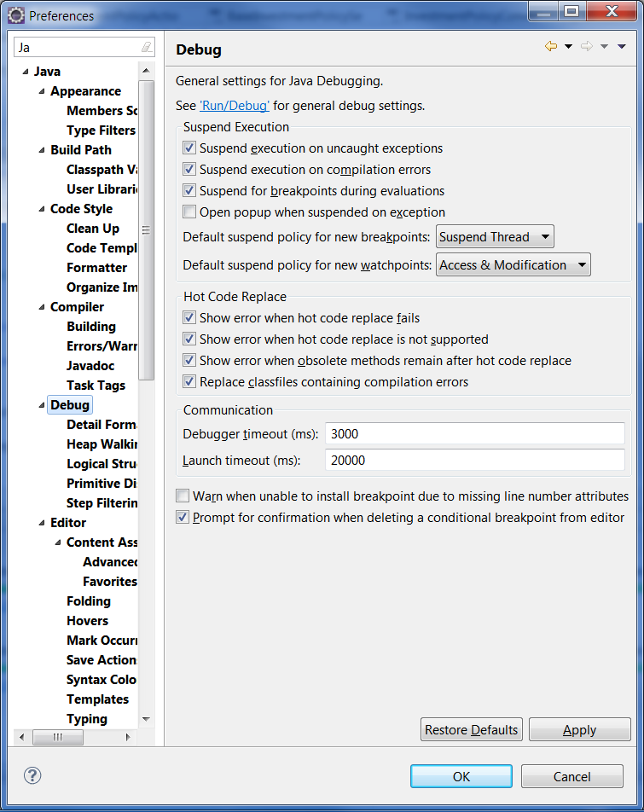
Task: Collapse the Build Path tree node
Action: [42, 150]
